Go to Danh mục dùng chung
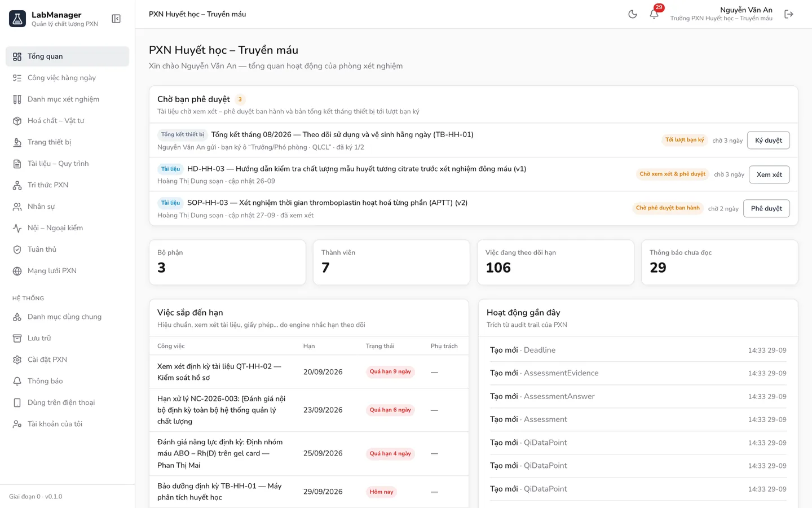812x508 pixels. coord(68,317)
